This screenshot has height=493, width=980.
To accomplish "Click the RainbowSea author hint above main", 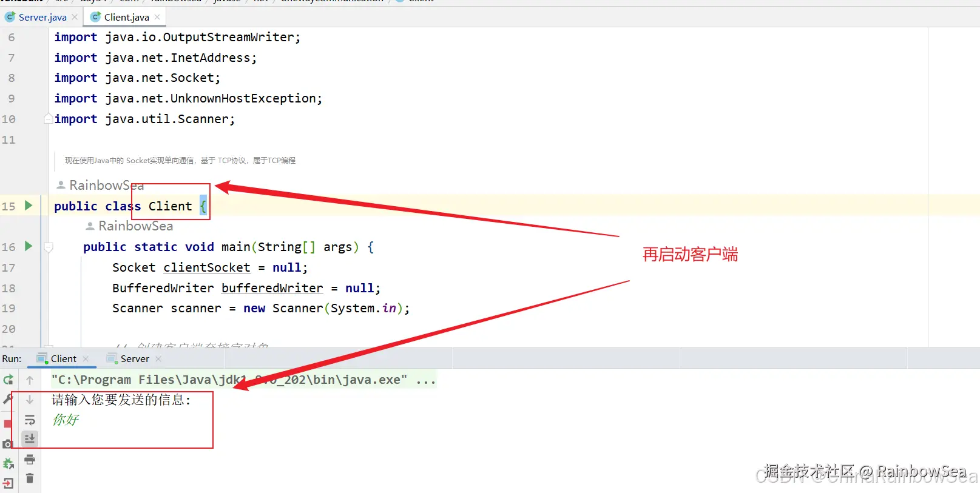I will [129, 226].
